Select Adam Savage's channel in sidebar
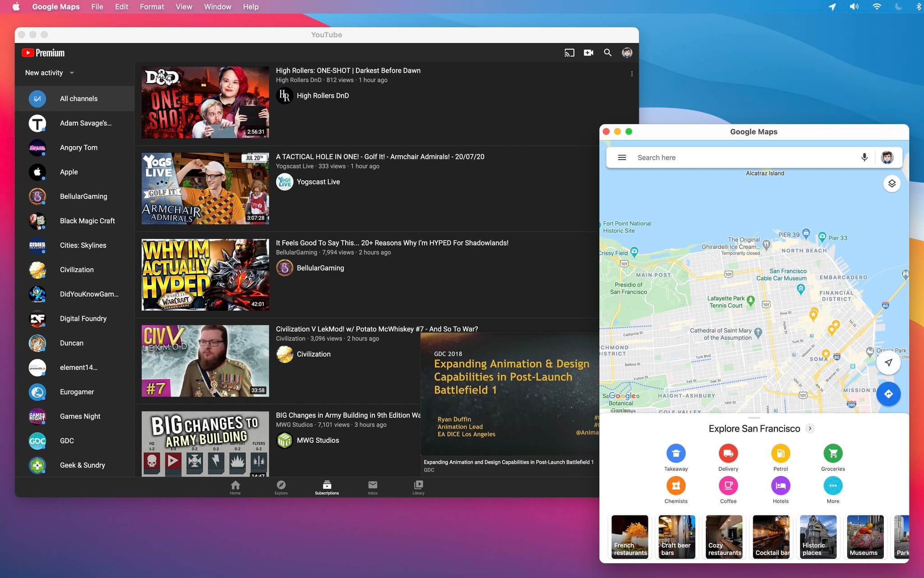This screenshot has height=578, width=924. coord(75,123)
